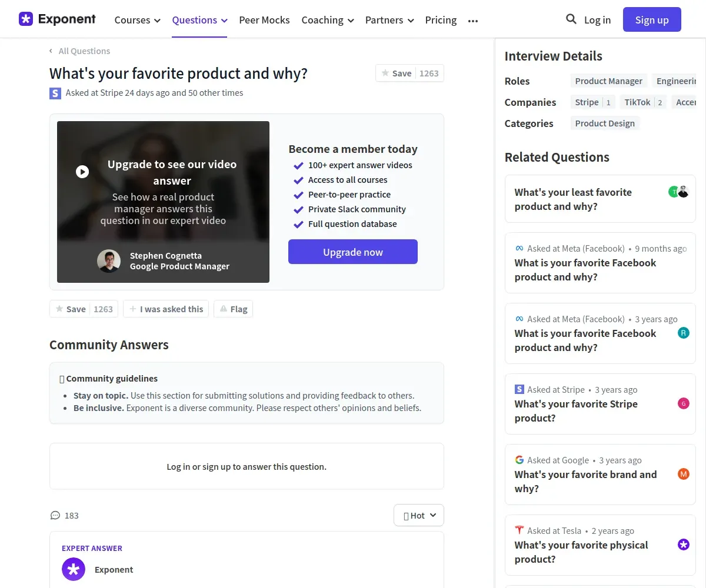The image size is (706, 588).
Task: Select the Product Manager role tag
Action: click(609, 81)
